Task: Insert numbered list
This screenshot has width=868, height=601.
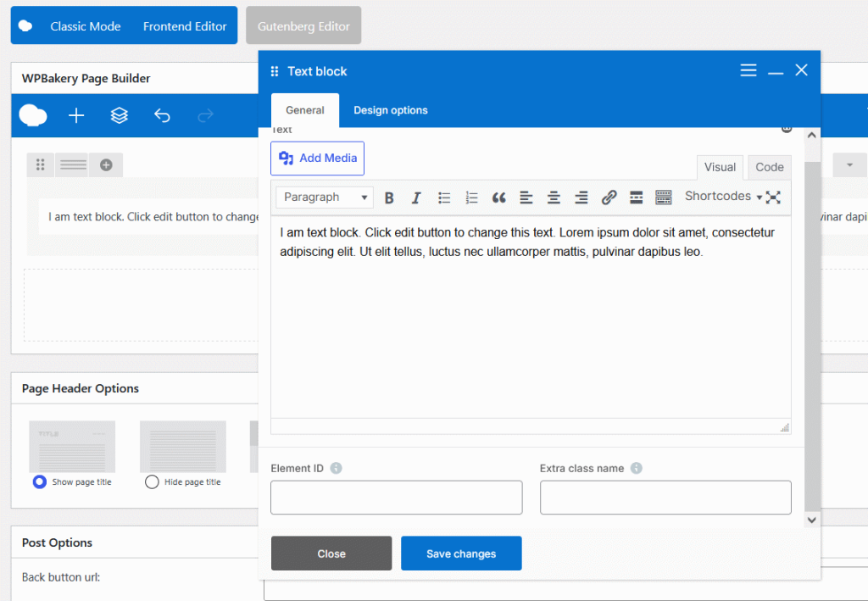Action: click(471, 198)
